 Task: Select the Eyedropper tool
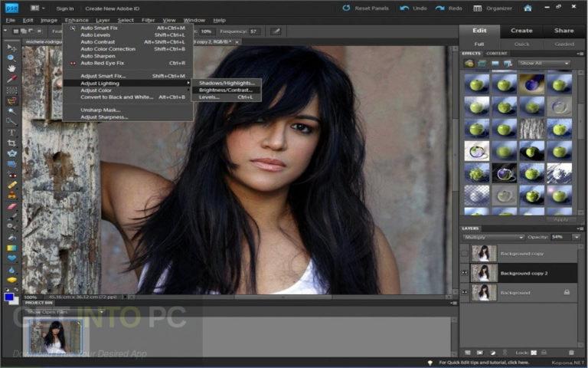click(12, 79)
